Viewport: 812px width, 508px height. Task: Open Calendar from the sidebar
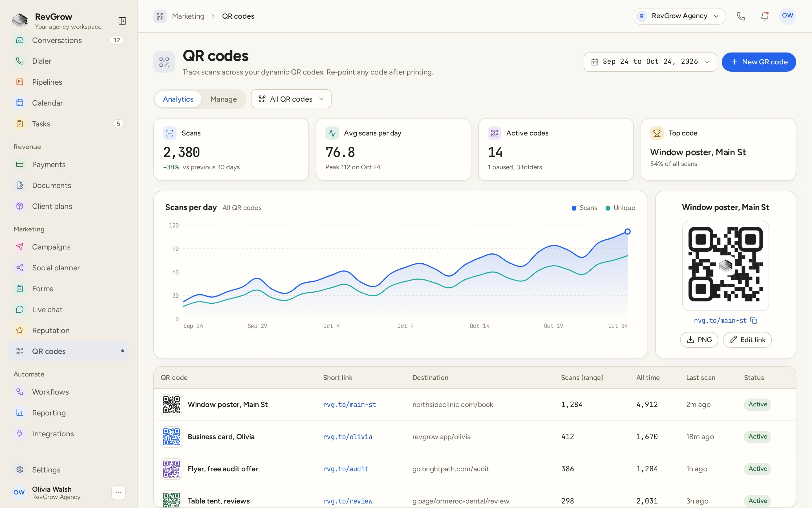[69, 103]
